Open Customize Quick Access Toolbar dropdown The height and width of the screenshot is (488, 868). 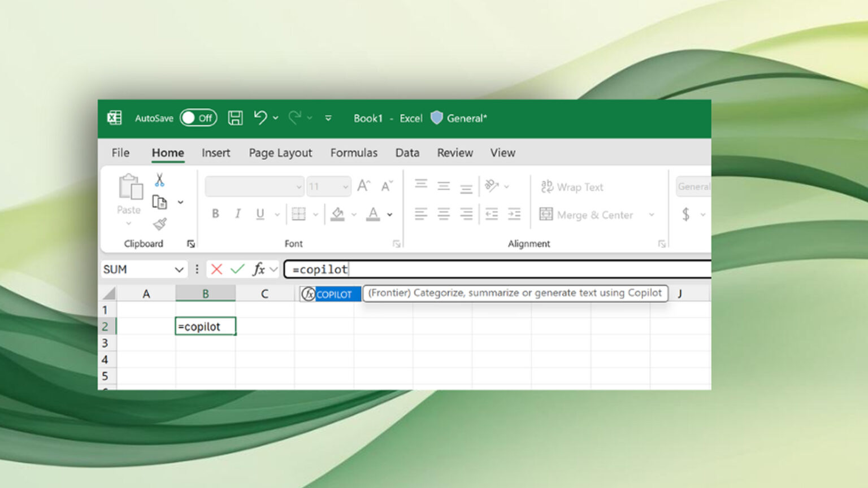328,118
